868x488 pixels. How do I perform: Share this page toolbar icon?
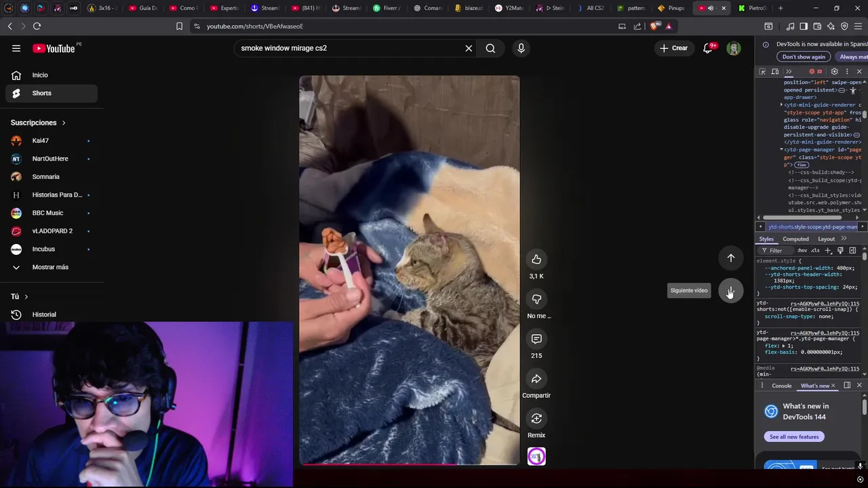click(x=637, y=26)
